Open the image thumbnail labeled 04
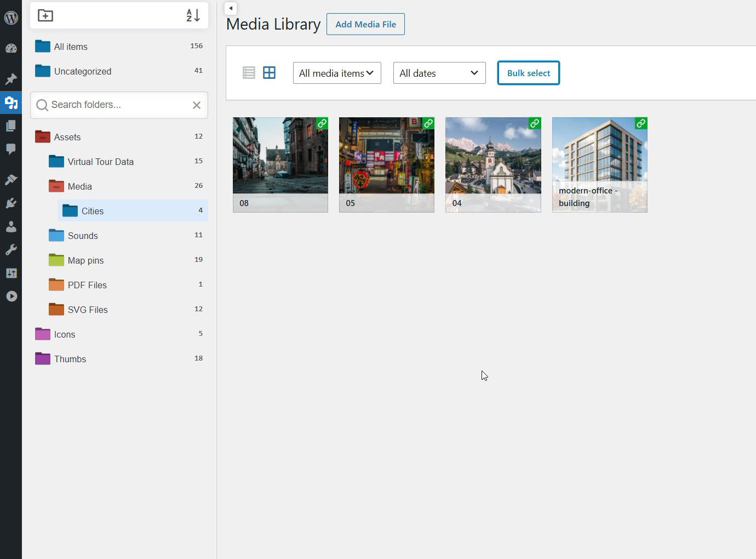756x559 pixels. (x=493, y=164)
